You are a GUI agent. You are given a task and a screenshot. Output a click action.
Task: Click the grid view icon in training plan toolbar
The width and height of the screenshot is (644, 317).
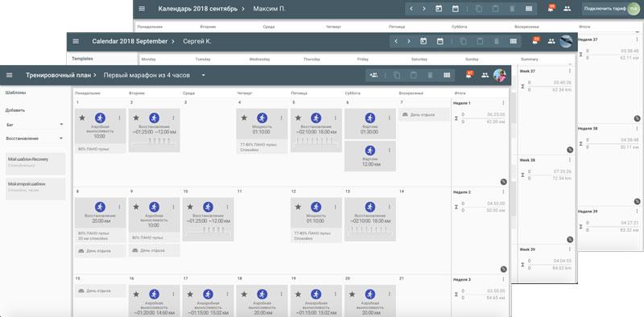pyautogui.click(x=447, y=75)
